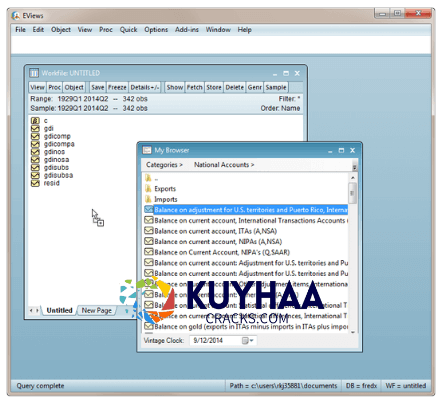Click series icon for NIPA's (Q,SAAR) row

(149, 252)
